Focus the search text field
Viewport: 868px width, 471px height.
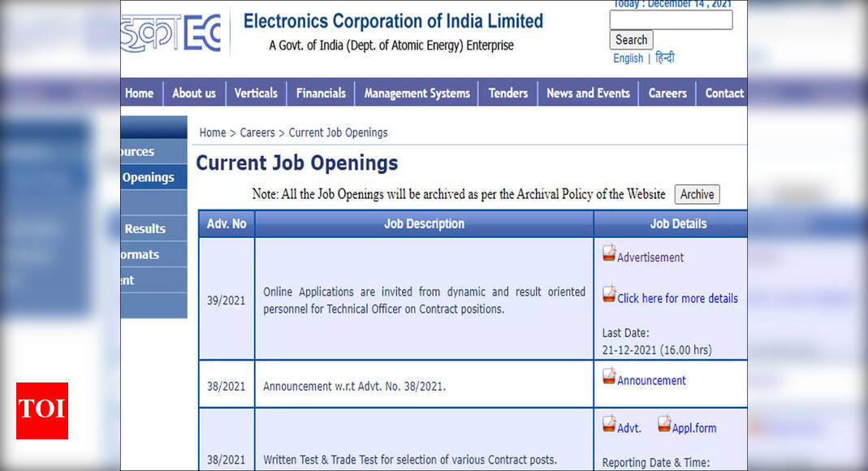[x=671, y=20]
